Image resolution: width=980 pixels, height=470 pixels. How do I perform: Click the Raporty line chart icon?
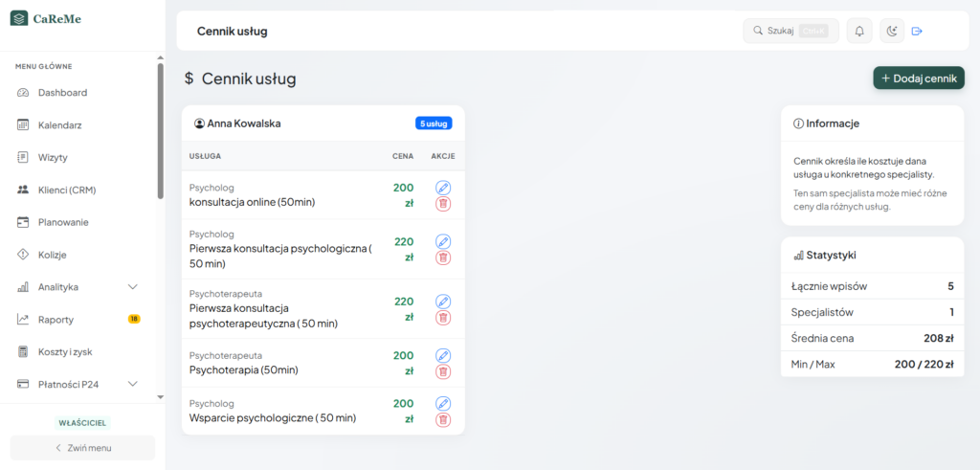[23, 320]
